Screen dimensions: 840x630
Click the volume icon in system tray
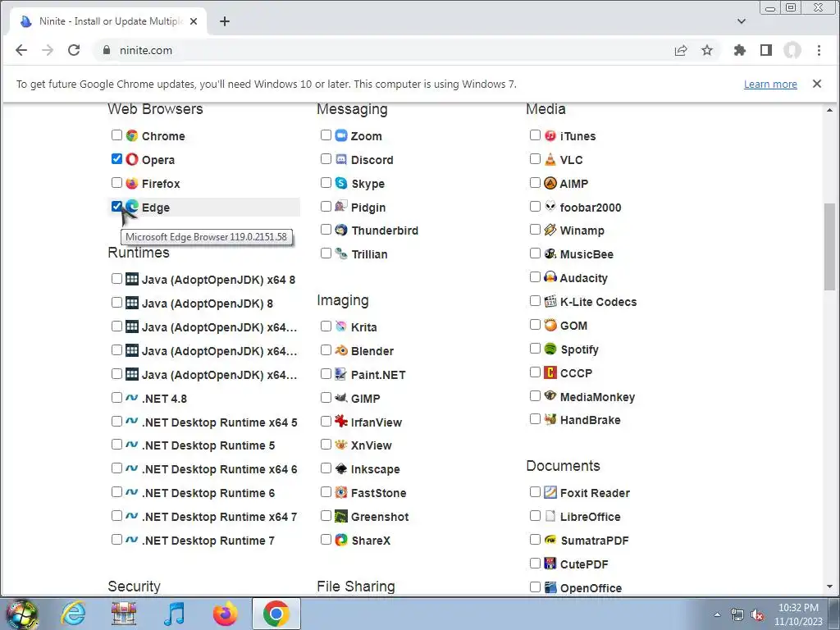point(757,615)
